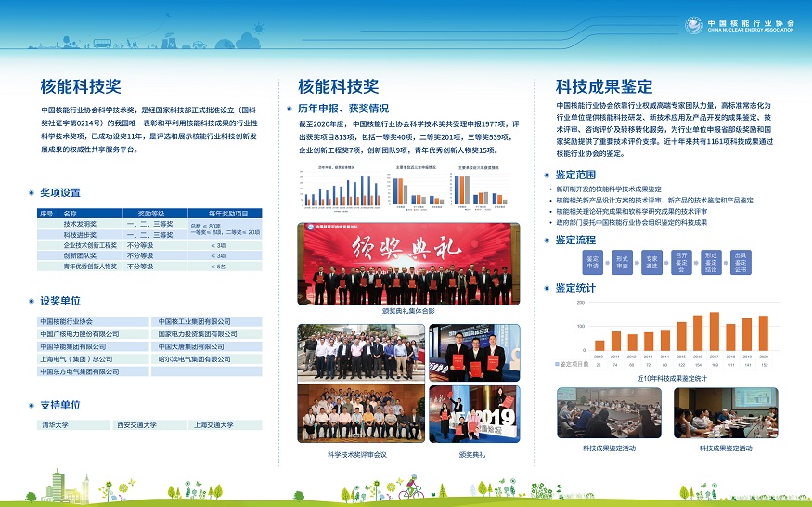Screen dimensions: 812x507
Task: Click the 技术发明奖 row in the awards table
Action: coord(83,224)
